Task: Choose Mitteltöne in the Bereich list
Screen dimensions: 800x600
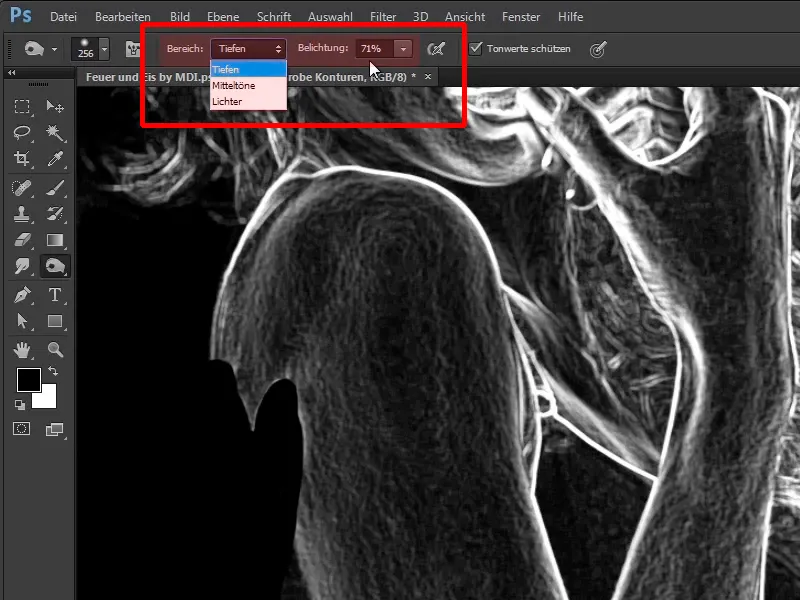Action: pos(248,85)
